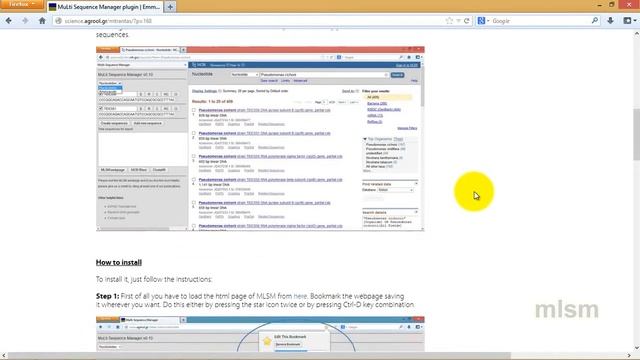Click the site identity globe in the address bar
This screenshot has height=360, width=640.
point(58,21)
